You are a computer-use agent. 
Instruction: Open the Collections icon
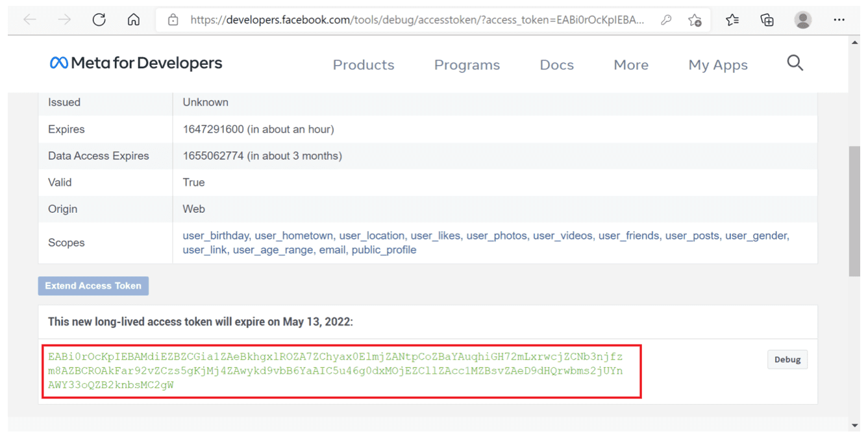[767, 20]
